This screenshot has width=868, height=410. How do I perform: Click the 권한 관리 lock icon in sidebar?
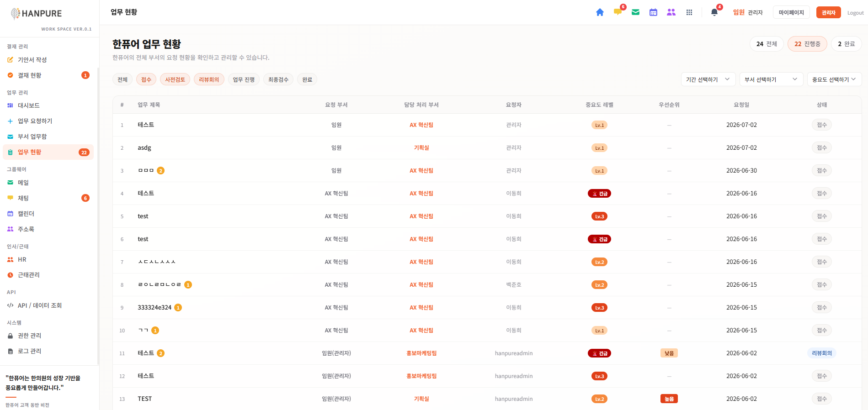[10, 336]
